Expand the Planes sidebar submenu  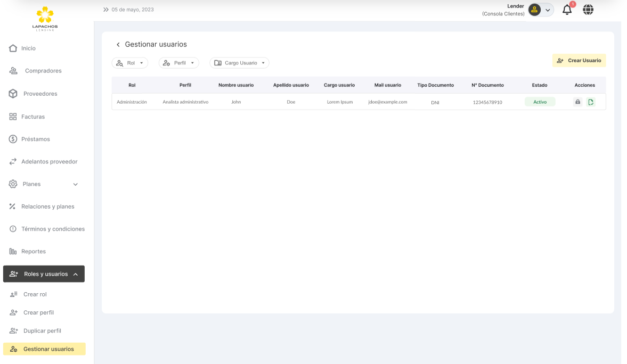(75, 184)
